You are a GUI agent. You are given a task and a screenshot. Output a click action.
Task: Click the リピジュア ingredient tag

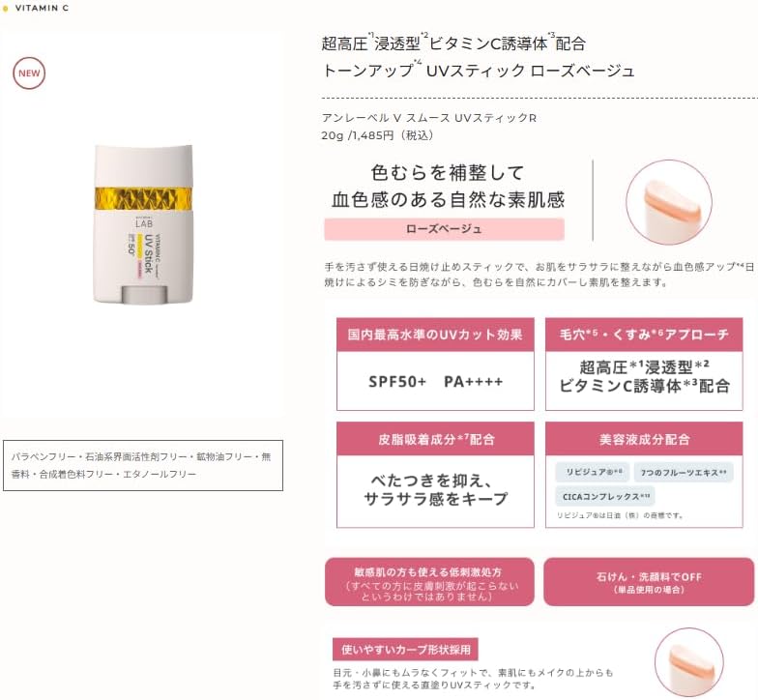pyautogui.click(x=592, y=472)
